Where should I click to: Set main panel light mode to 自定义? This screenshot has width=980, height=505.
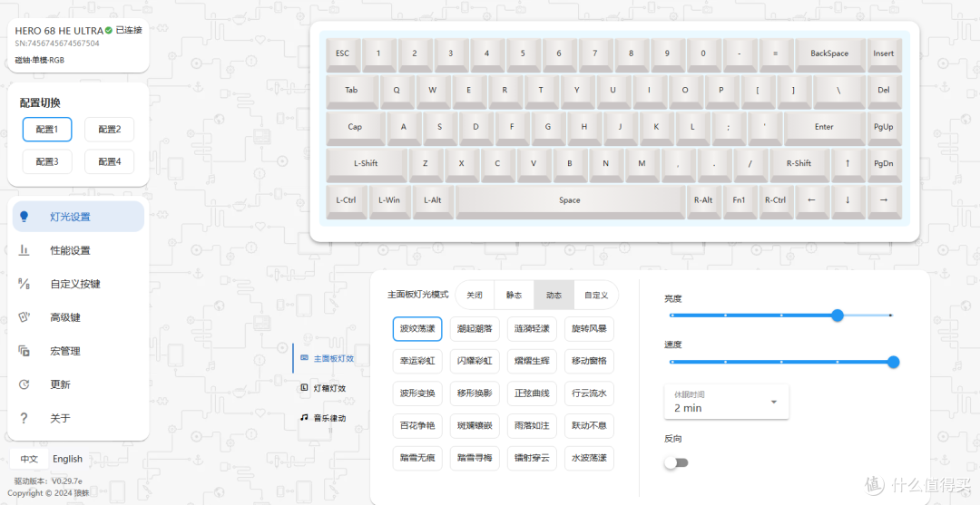595,295
